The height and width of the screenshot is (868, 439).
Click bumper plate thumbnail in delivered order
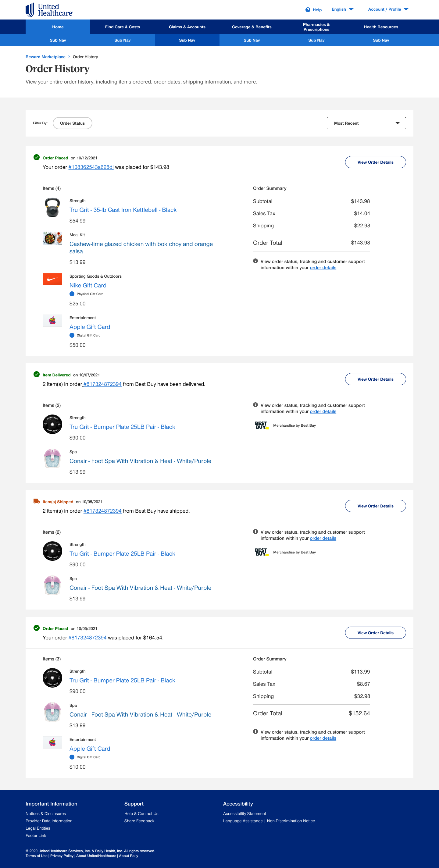[x=52, y=424]
